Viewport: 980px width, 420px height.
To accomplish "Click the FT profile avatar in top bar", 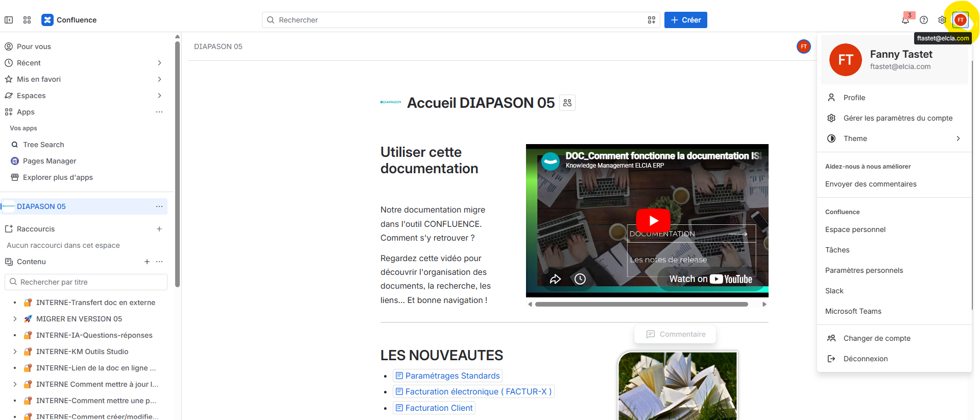I will pyautogui.click(x=961, y=20).
